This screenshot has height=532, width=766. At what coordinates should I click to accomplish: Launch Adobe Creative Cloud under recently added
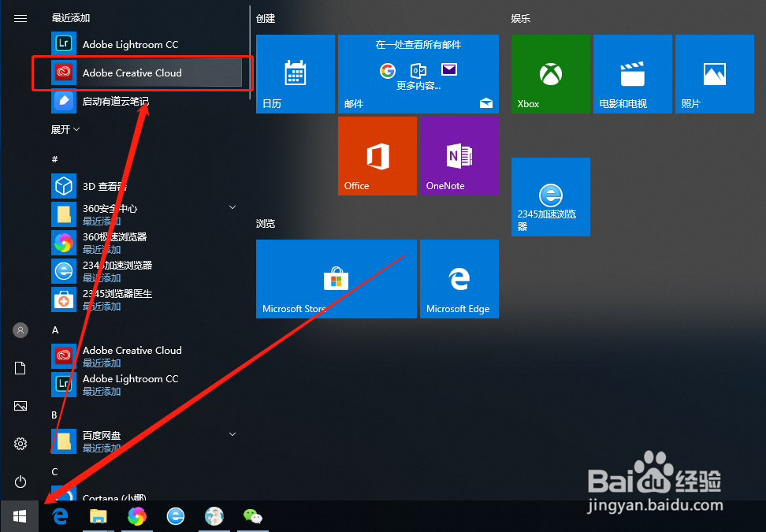tap(146, 73)
